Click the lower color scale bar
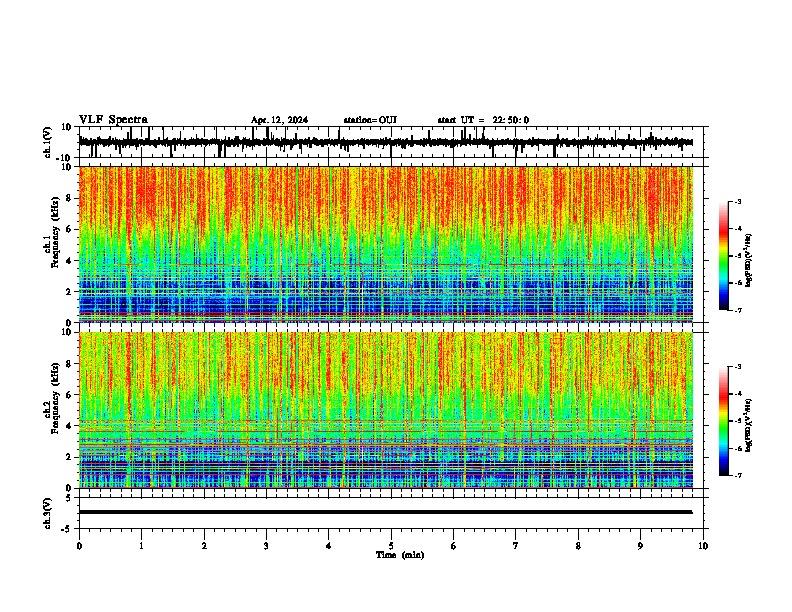The height and width of the screenshot is (612, 792). click(724, 421)
